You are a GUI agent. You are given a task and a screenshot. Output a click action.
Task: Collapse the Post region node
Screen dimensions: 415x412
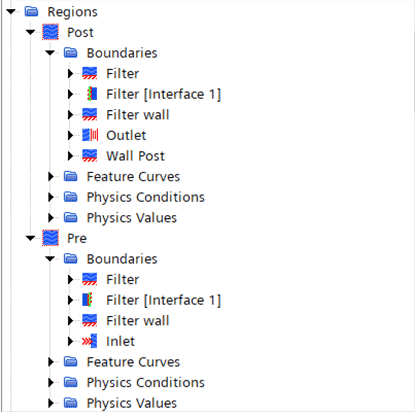[x=30, y=32]
